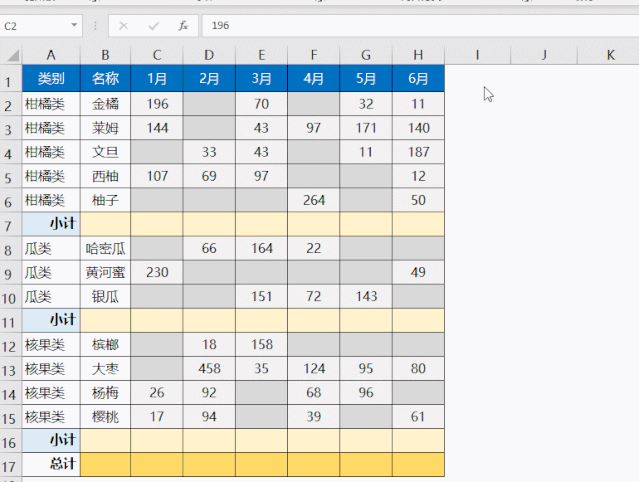Select column K header

point(609,55)
